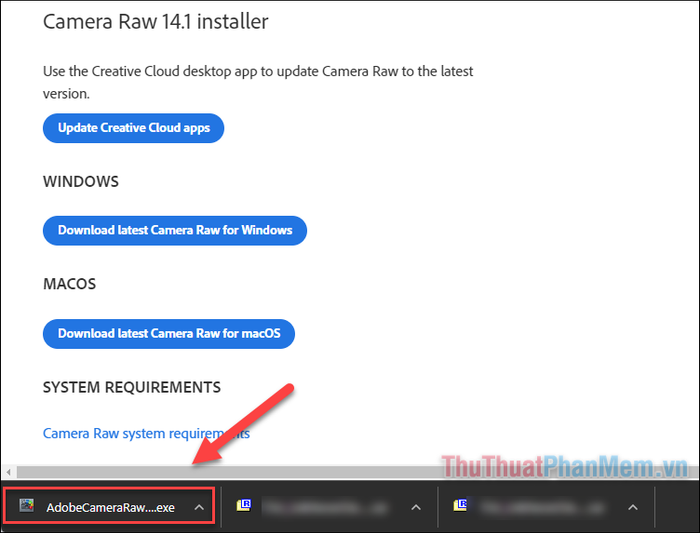
Task: Click Update Creative Cloud apps button
Action: coord(133,128)
